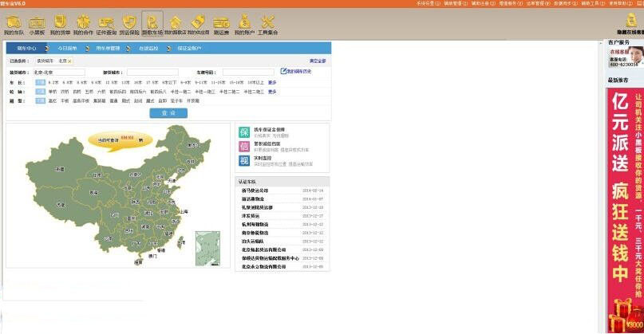
Task: Select 自卸 body type option
Action: [x=163, y=100]
